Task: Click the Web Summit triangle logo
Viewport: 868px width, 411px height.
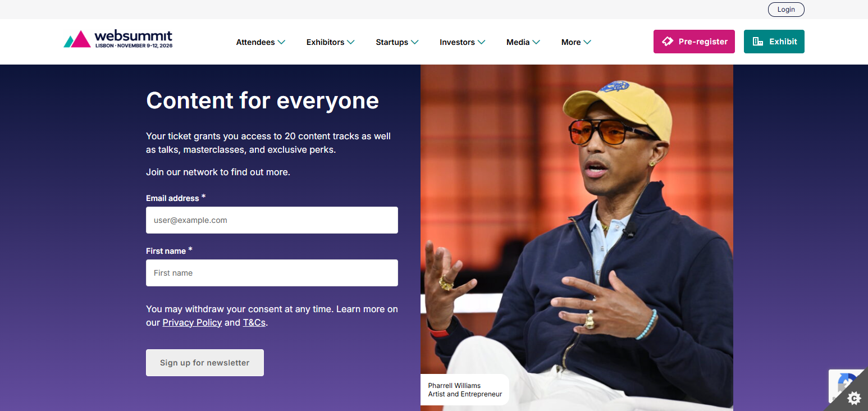Action: (x=77, y=39)
